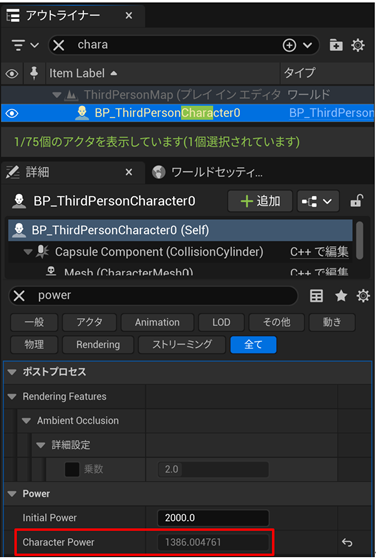Select the 全て category filter

[x=253, y=345]
